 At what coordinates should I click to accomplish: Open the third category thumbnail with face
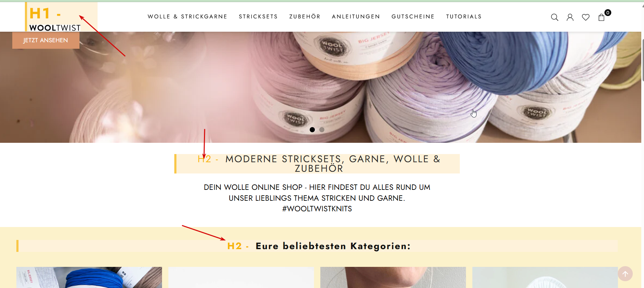[393, 277]
